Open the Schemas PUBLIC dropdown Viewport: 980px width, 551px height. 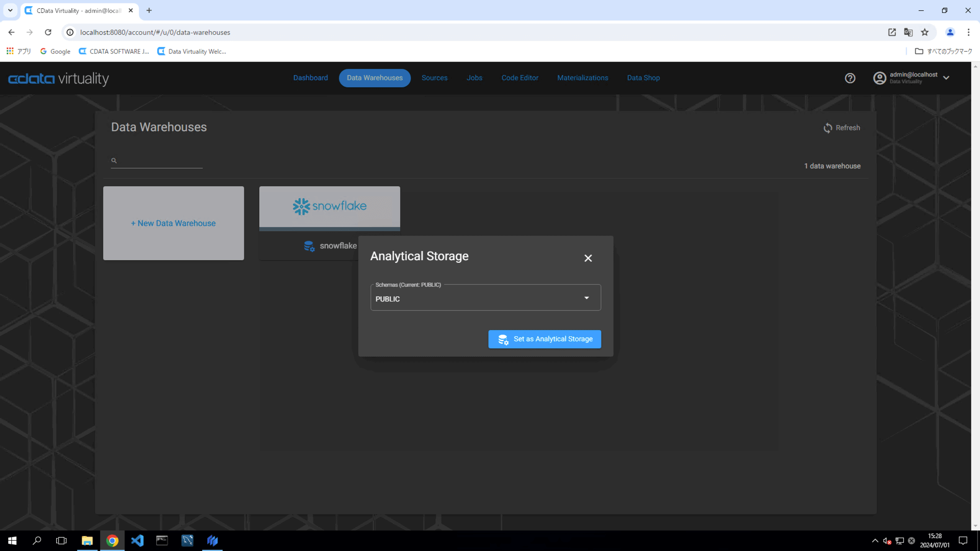coord(485,298)
